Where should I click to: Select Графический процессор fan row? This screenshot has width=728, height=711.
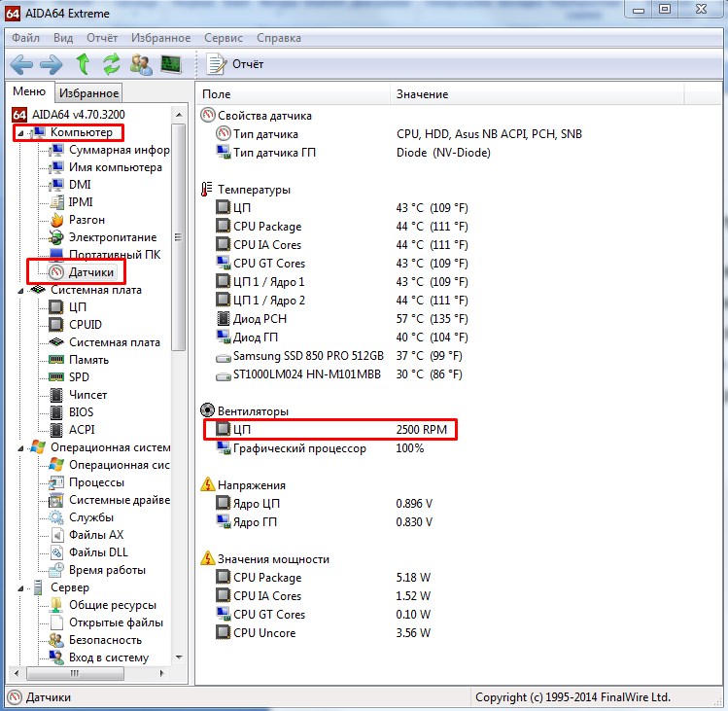tap(321, 448)
